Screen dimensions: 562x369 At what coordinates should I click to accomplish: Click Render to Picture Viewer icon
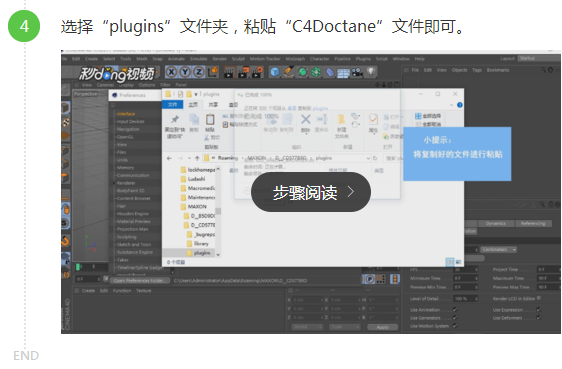click(x=243, y=72)
